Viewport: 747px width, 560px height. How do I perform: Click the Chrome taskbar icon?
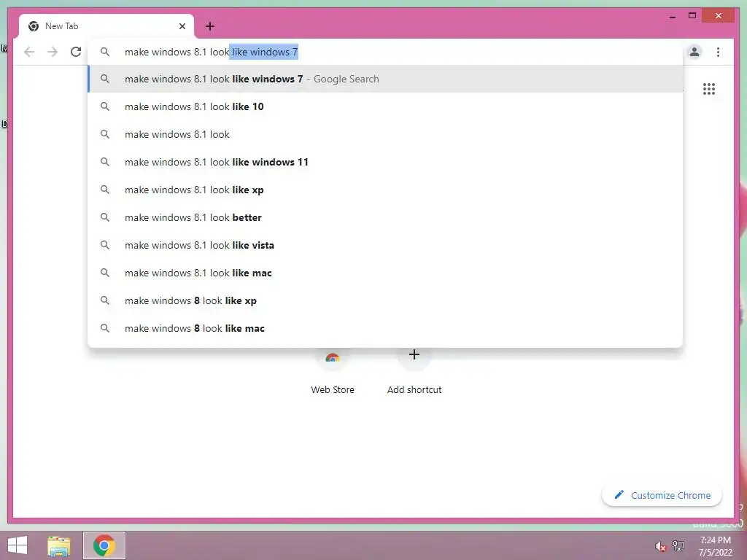coord(104,545)
